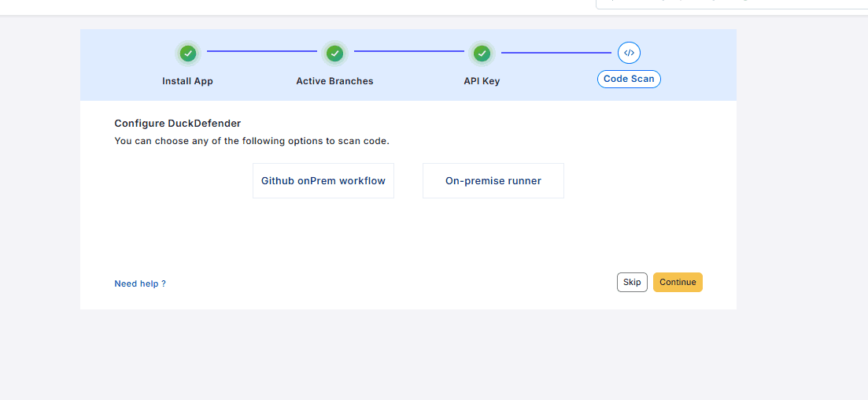Click the API Key green checkmark icon
The image size is (868, 400).
pos(482,54)
